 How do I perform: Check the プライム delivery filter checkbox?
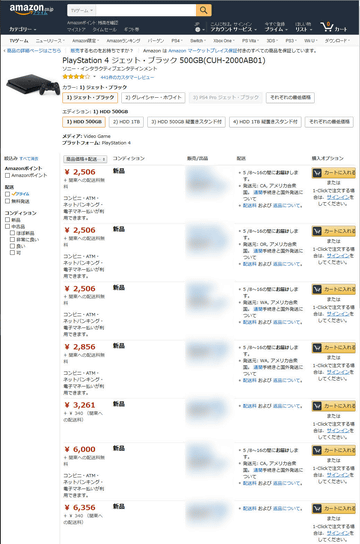pyautogui.click(x=7, y=194)
